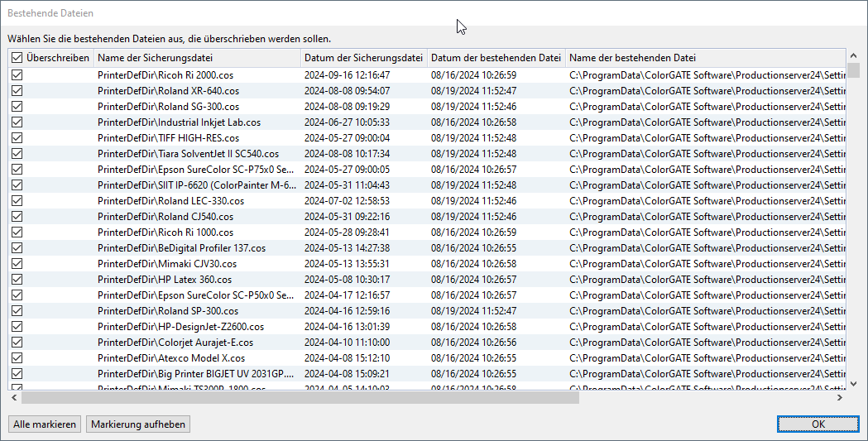
Task: Sort by Datum der bestehenden Datei column
Action: [x=496, y=58]
